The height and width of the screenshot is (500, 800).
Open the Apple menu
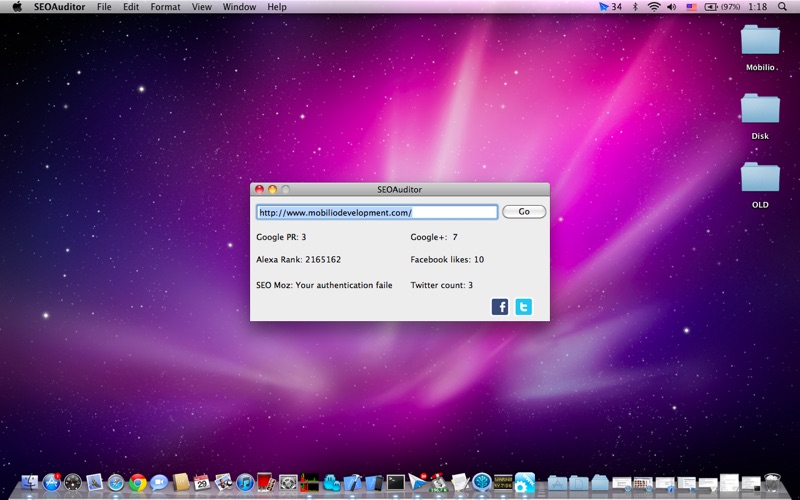[x=17, y=7]
